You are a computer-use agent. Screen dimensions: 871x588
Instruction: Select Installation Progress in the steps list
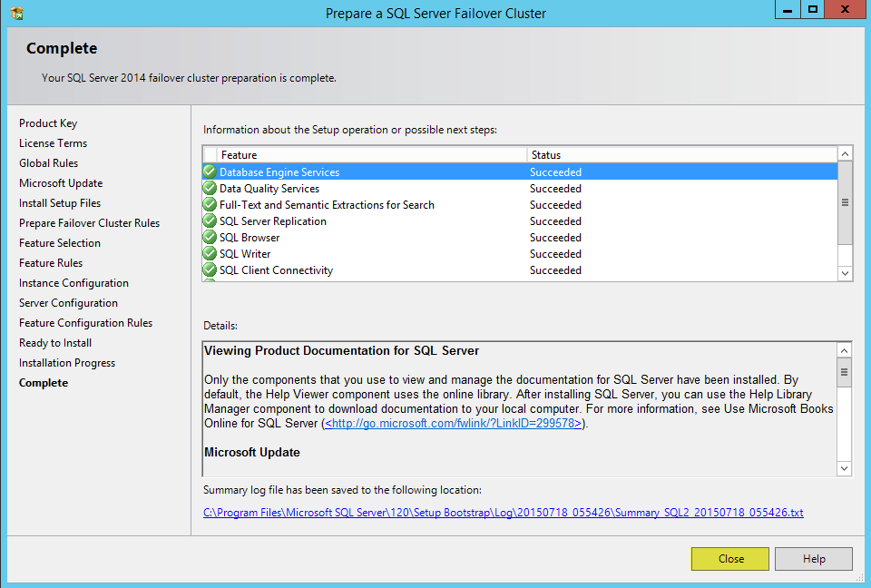(67, 363)
